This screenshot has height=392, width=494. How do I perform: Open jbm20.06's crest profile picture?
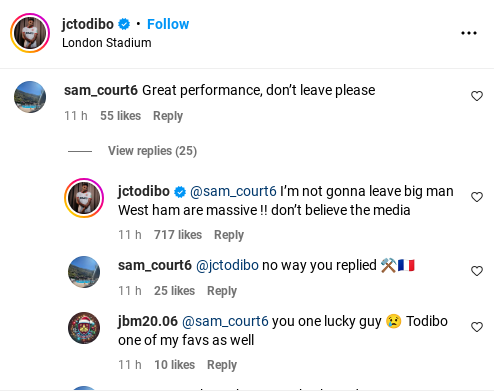point(84,328)
